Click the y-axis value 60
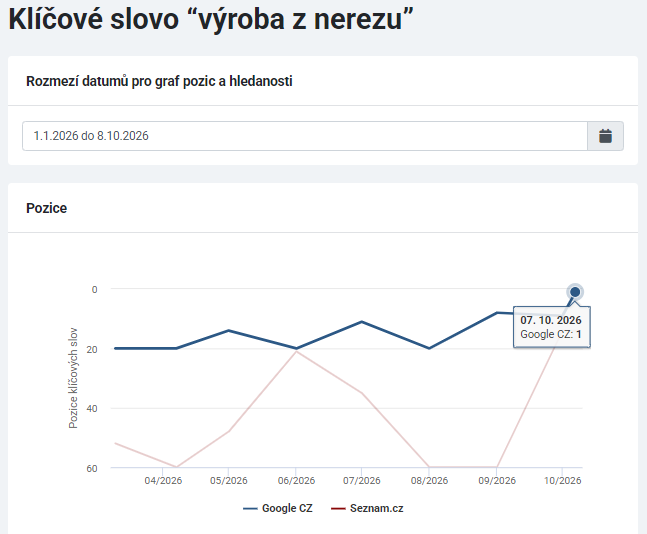 [92, 469]
